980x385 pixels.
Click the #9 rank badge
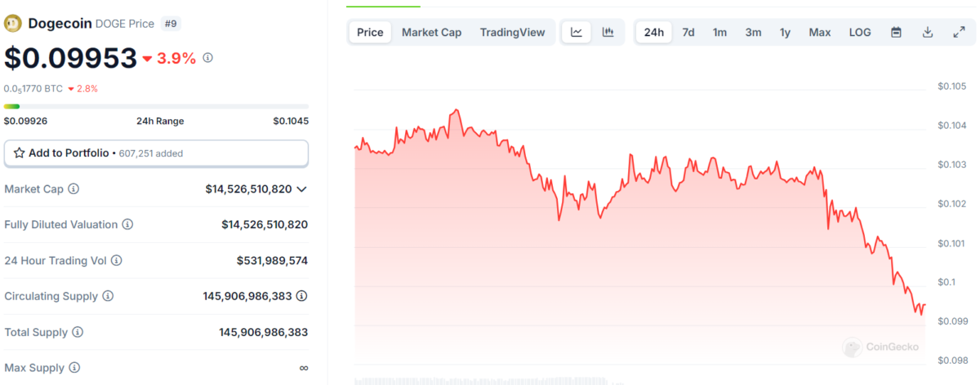[x=171, y=24]
